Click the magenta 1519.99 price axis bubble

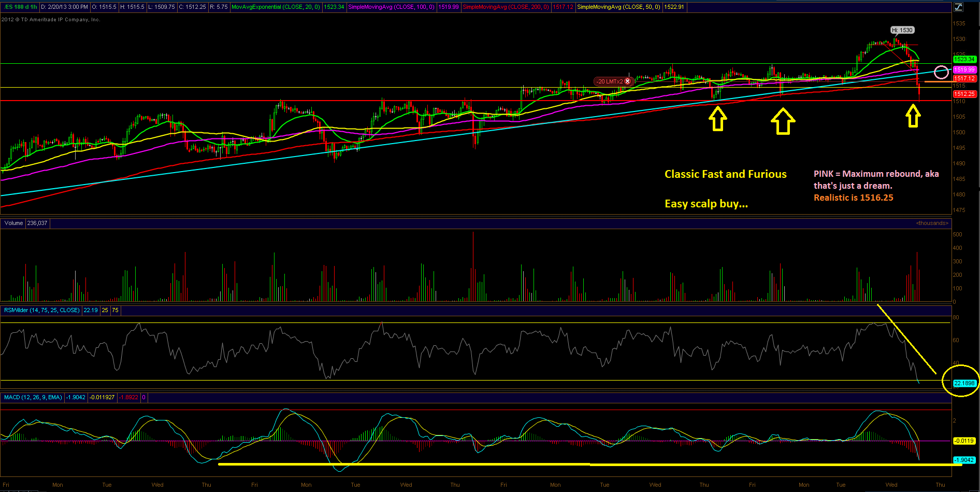tap(964, 69)
